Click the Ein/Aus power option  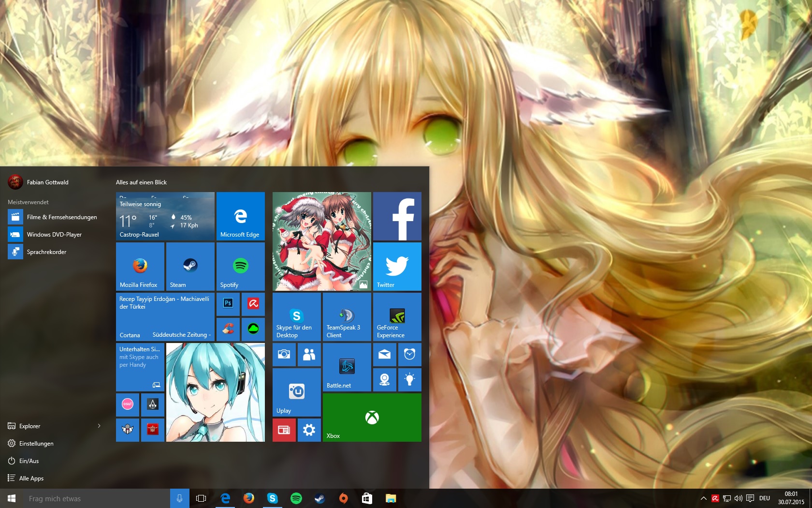coord(29,461)
